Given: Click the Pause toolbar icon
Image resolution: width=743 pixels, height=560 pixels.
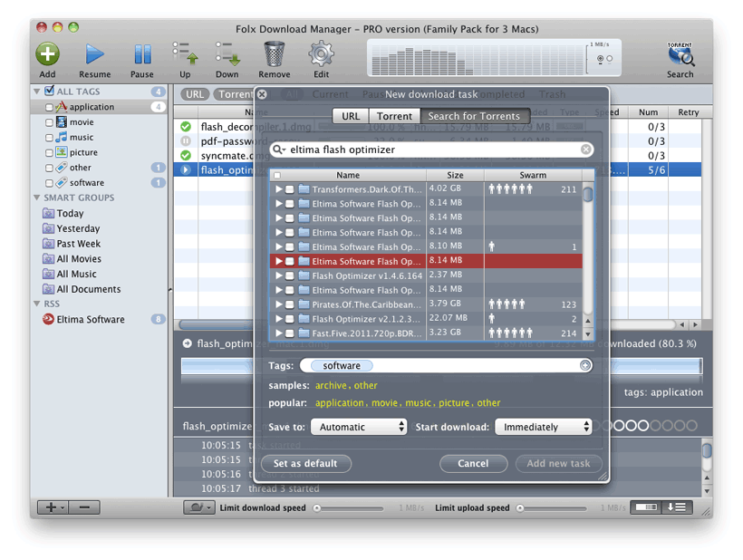Looking at the screenshot, I should 142,54.
